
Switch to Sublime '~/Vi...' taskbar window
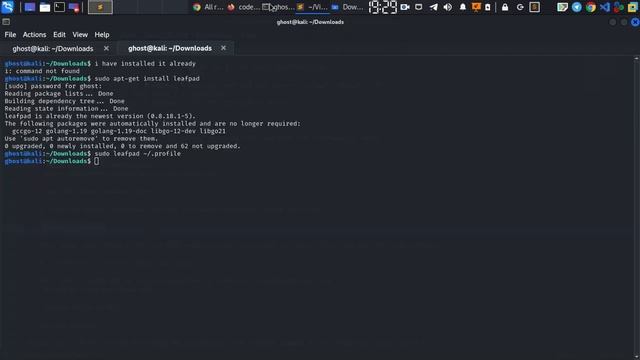coord(312,7)
